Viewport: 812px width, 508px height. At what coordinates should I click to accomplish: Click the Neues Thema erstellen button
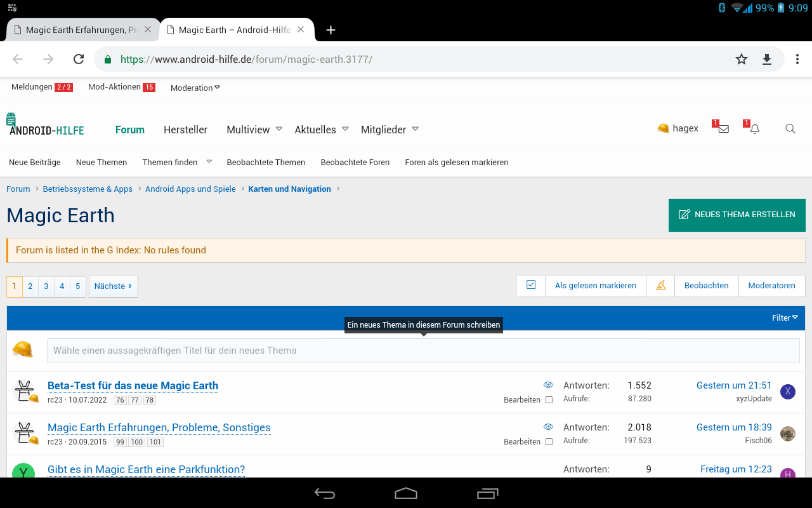[x=737, y=215]
